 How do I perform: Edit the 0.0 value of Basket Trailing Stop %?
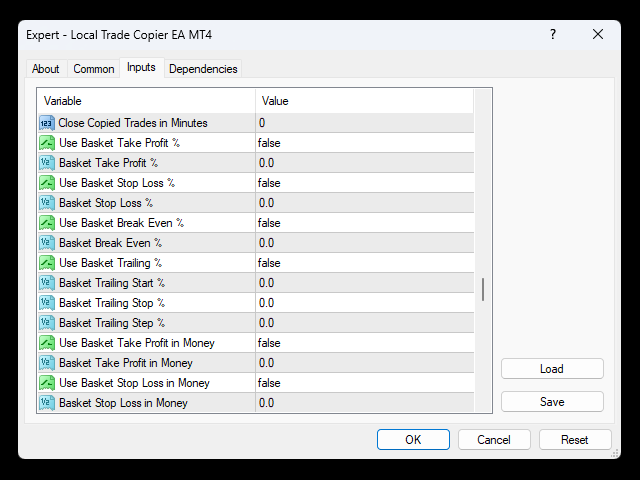coord(365,303)
